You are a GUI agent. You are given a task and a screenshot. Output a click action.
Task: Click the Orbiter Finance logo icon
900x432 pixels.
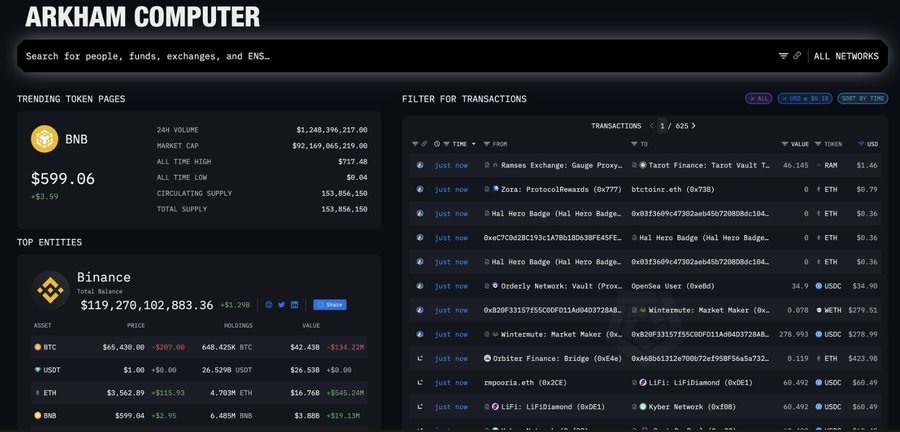488,358
